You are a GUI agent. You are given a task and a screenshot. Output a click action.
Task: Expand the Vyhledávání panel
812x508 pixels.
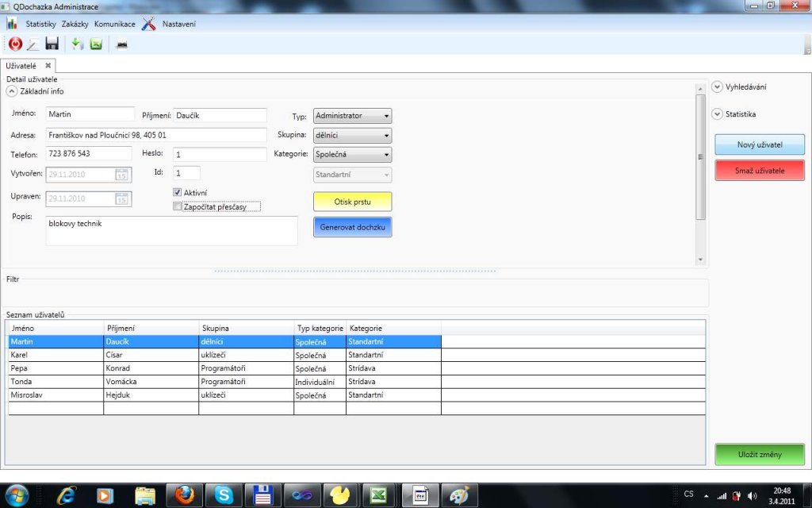717,87
